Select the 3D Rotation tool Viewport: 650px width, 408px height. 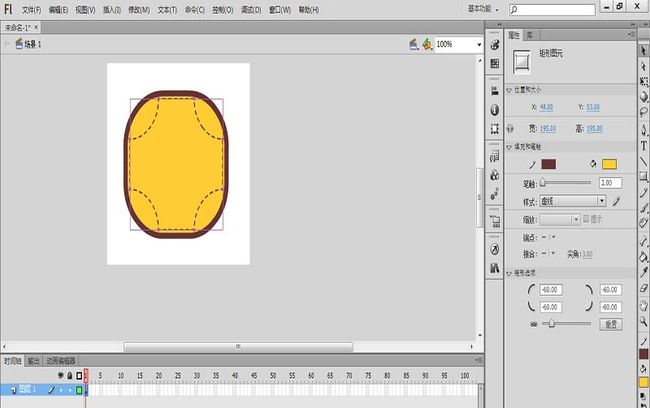(x=643, y=97)
